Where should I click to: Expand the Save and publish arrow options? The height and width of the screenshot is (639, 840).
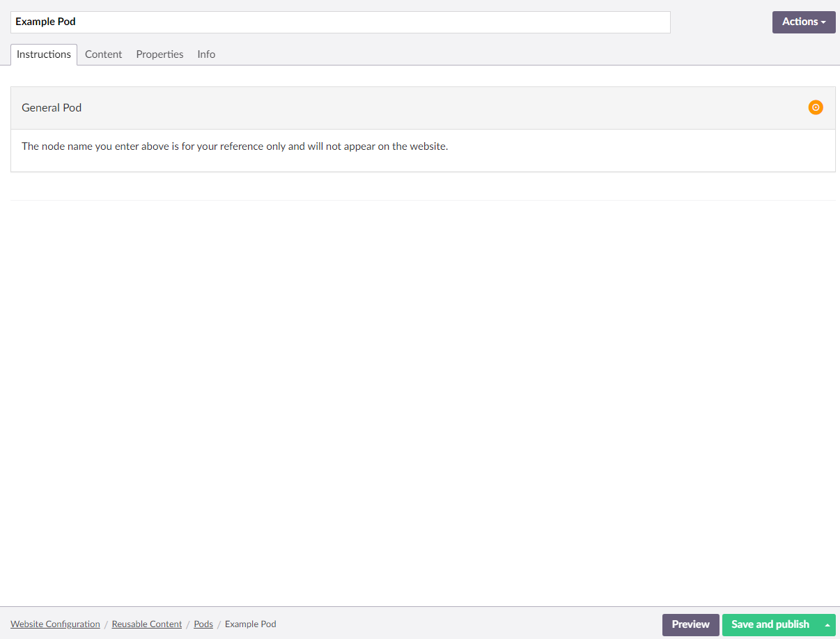click(x=827, y=625)
